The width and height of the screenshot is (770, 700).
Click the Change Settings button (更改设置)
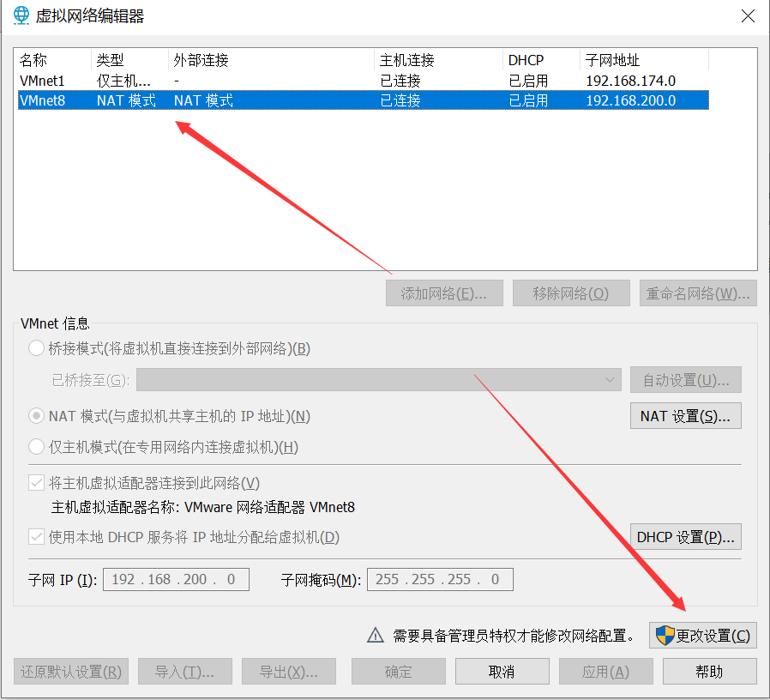[x=703, y=636]
